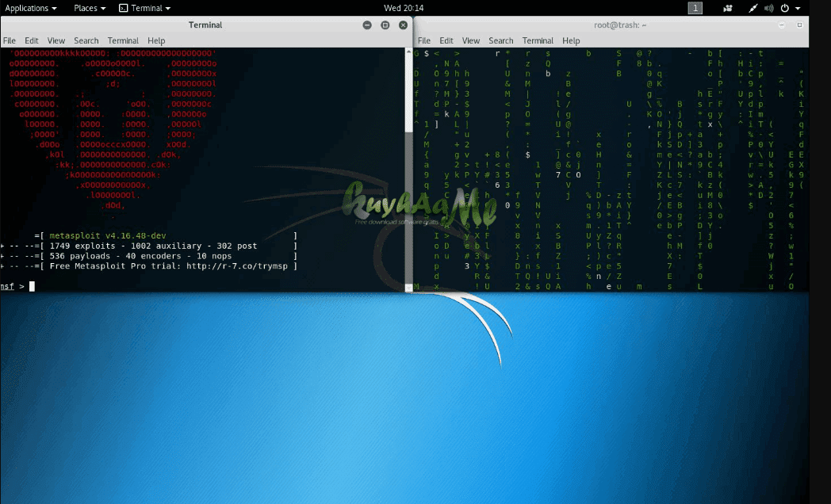The image size is (831, 504).
Task: Click the wired network connection icon
Action: tap(752, 8)
